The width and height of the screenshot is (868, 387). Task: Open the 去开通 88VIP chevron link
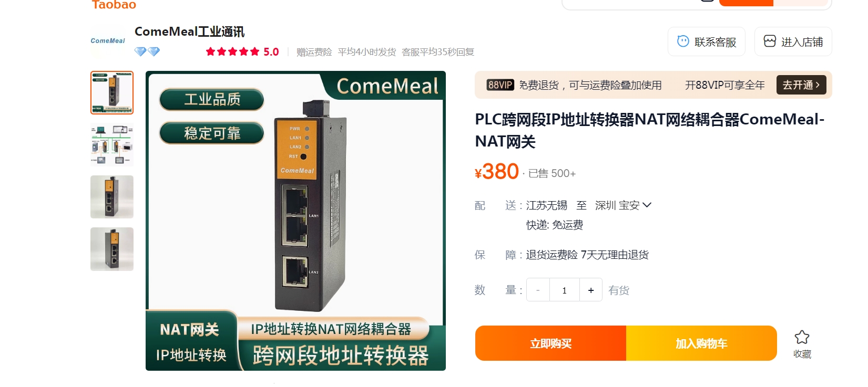tap(801, 85)
